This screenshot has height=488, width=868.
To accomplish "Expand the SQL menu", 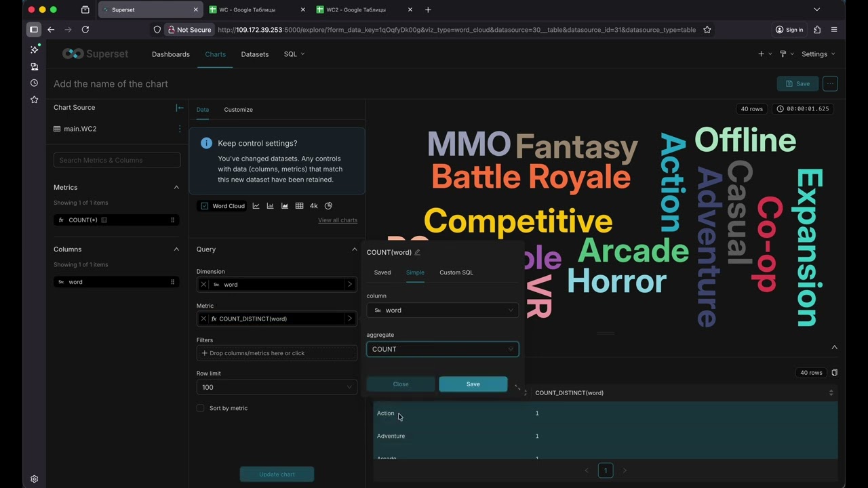I will (294, 54).
